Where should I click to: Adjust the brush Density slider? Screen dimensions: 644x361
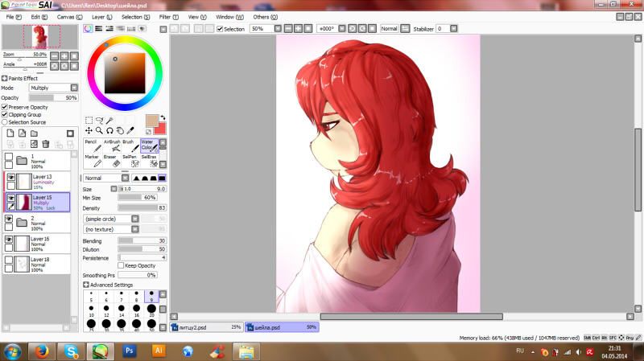point(142,208)
